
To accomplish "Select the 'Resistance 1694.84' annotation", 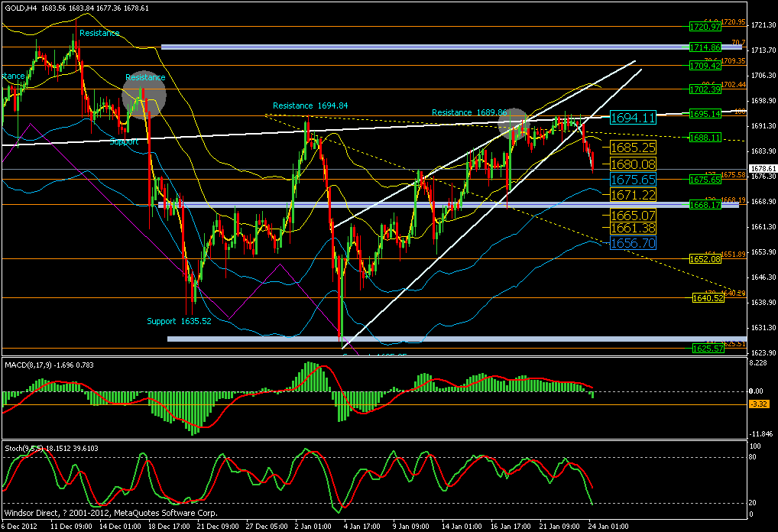I will (x=310, y=105).
